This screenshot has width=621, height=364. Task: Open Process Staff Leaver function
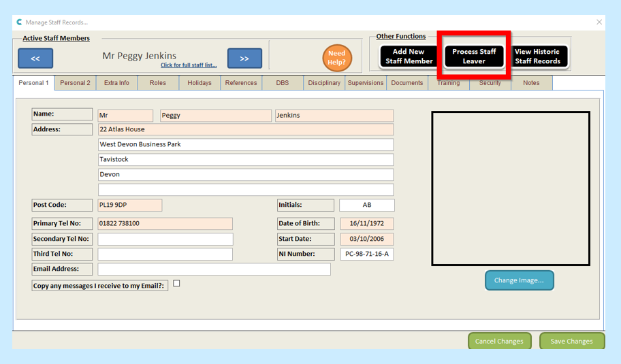[474, 56]
